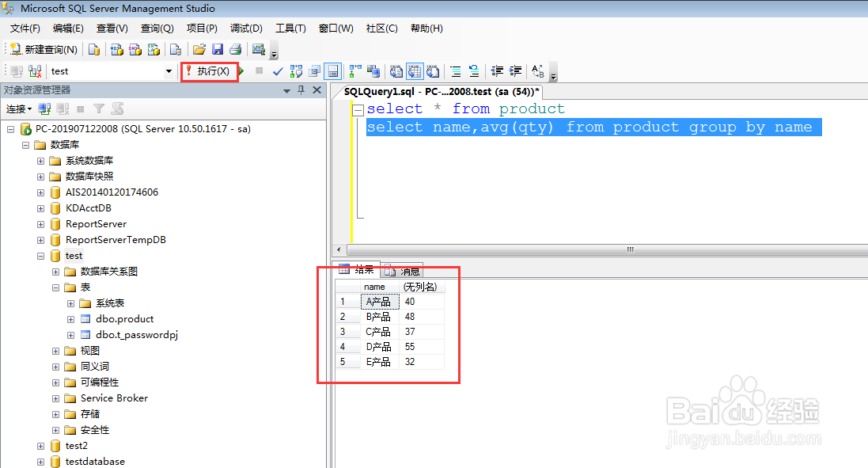Viewport: 868px width, 468px height.
Task: Collapse the test database node
Action: (x=40, y=257)
